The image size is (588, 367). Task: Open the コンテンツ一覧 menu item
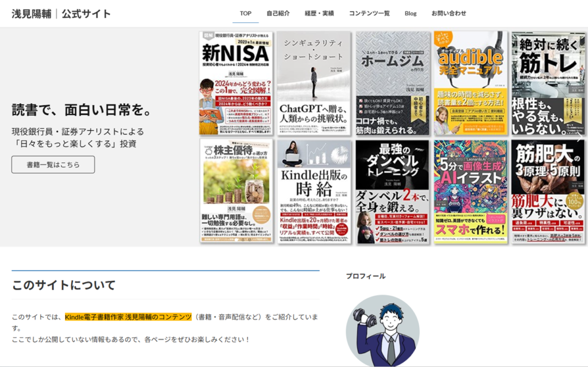pos(369,13)
